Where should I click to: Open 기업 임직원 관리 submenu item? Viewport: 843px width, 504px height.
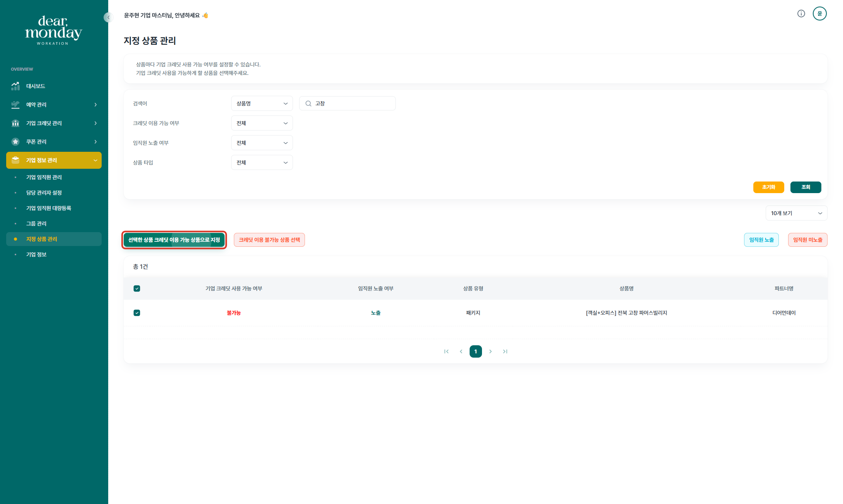[x=44, y=177]
